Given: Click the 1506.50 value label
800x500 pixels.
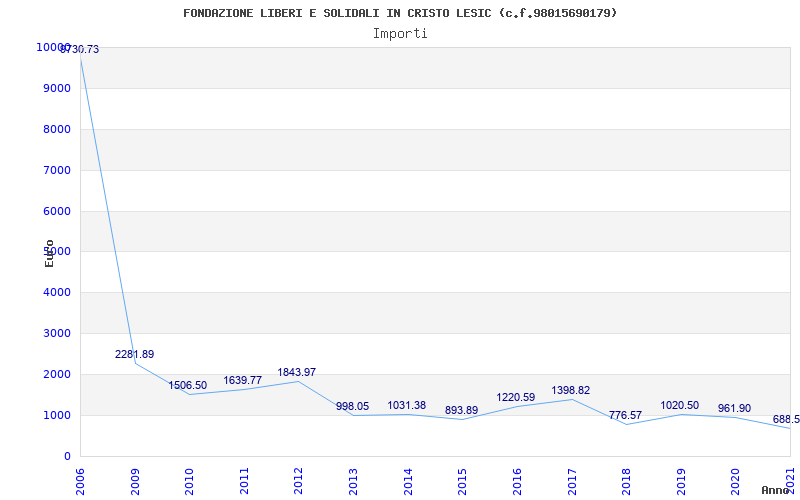Looking at the screenshot, I should 187,385.
